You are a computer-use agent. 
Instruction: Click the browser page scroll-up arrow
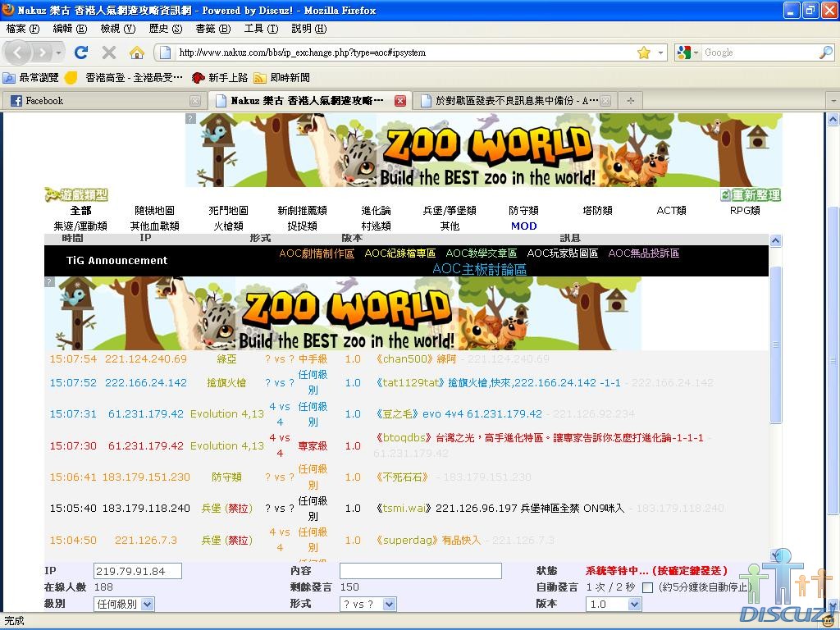click(x=833, y=120)
